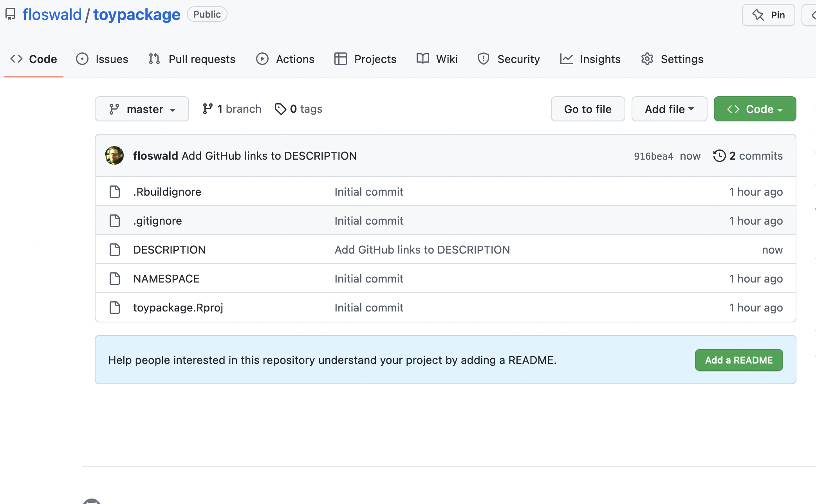Screen dimensions: 816x504
Task: Click the file icon next to toypackage.Rproj
Action: click(115, 308)
